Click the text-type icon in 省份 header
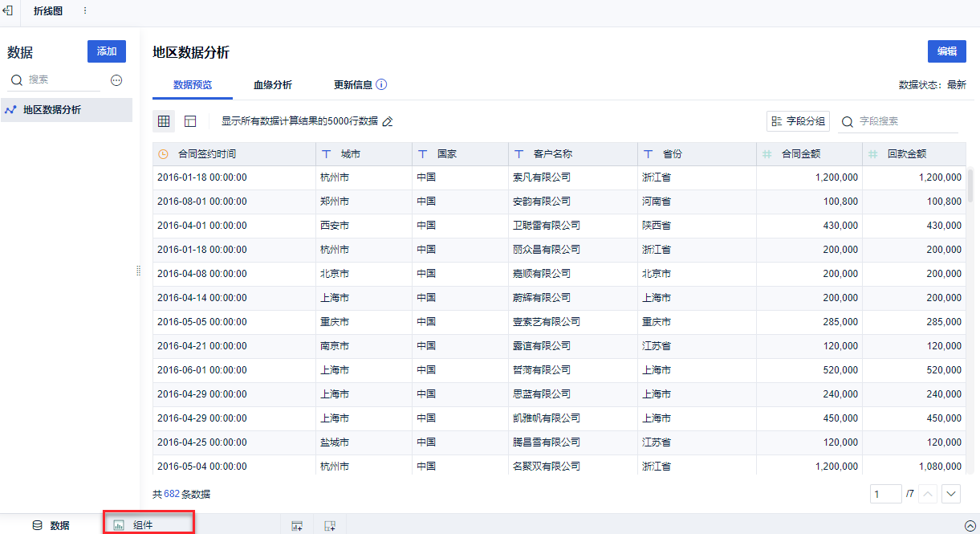Image resolution: width=980 pixels, height=534 pixels. (649, 154)
